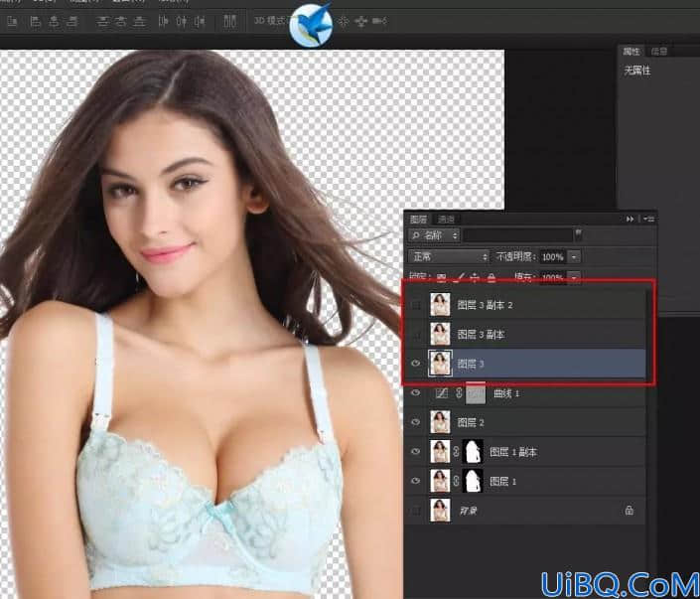Select the 3D pan mode icon
700x599 pixels.
343,21
